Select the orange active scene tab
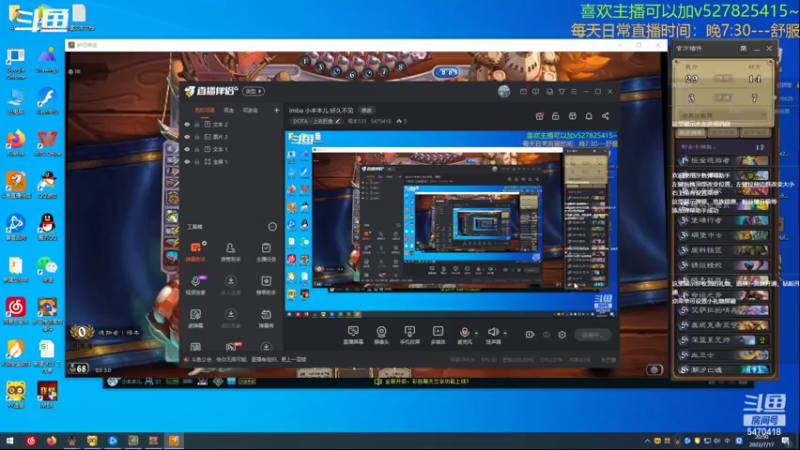800x450 pixels. pos(204,110)
